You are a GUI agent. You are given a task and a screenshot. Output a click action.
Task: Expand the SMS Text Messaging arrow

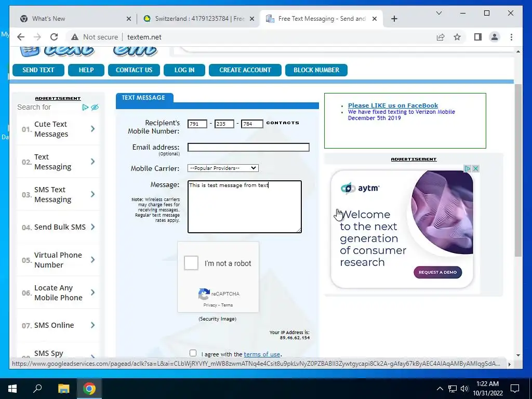click(92, 194)
